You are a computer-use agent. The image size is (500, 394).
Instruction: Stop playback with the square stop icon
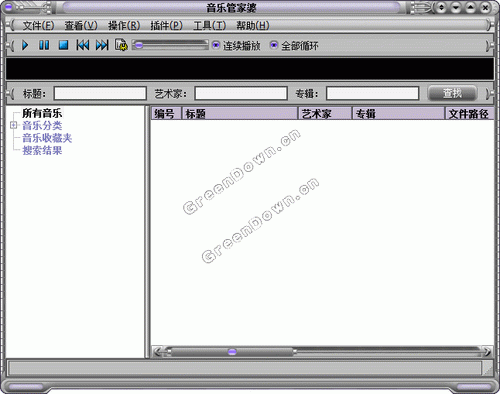[63, 45]
